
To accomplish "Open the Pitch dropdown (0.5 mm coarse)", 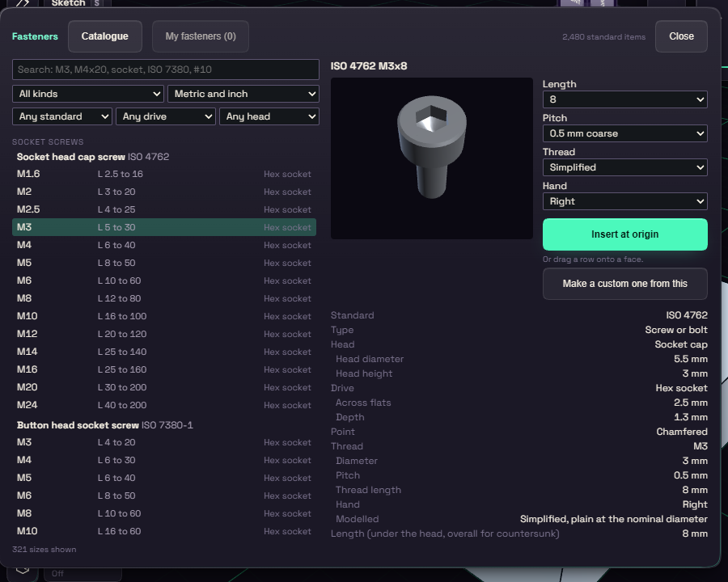I will click(x=625, y=133).
